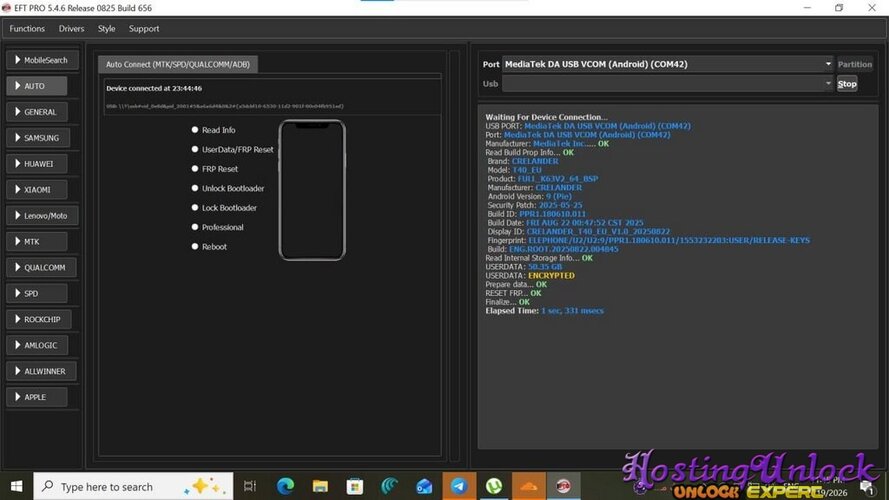Expand the XIAOMI section
Screen dimensions: 889x500
(37, 190)
